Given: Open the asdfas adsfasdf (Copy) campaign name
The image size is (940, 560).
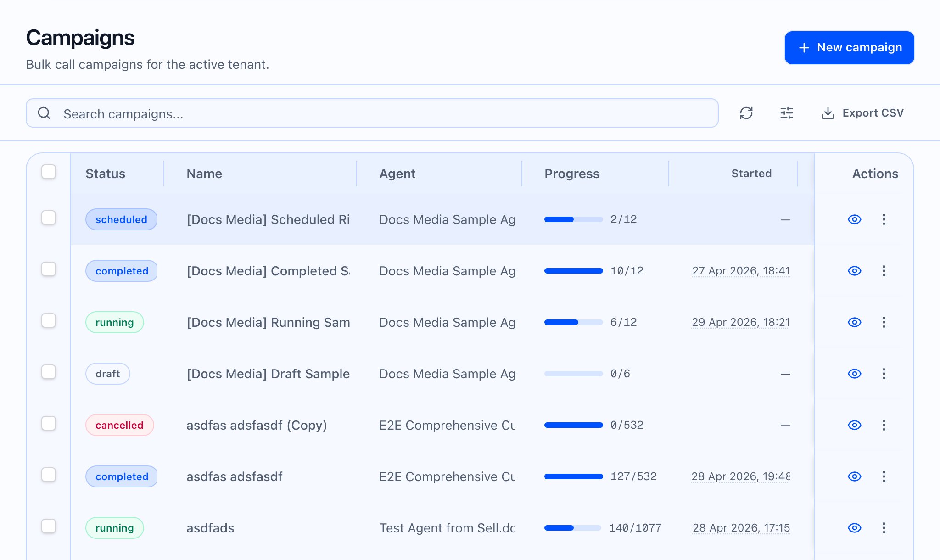Looking at the screenshot, I should (257, 425).
